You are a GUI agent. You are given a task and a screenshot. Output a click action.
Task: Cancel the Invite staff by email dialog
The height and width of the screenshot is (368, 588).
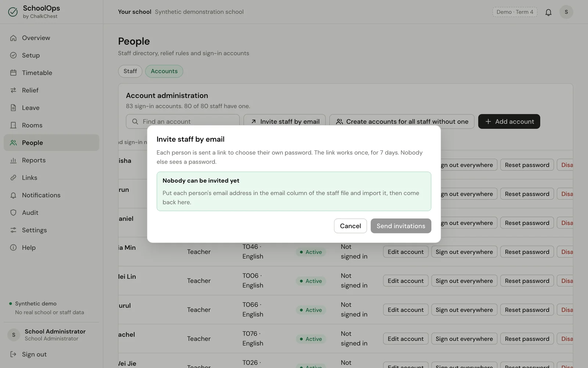tap(350, 226)
